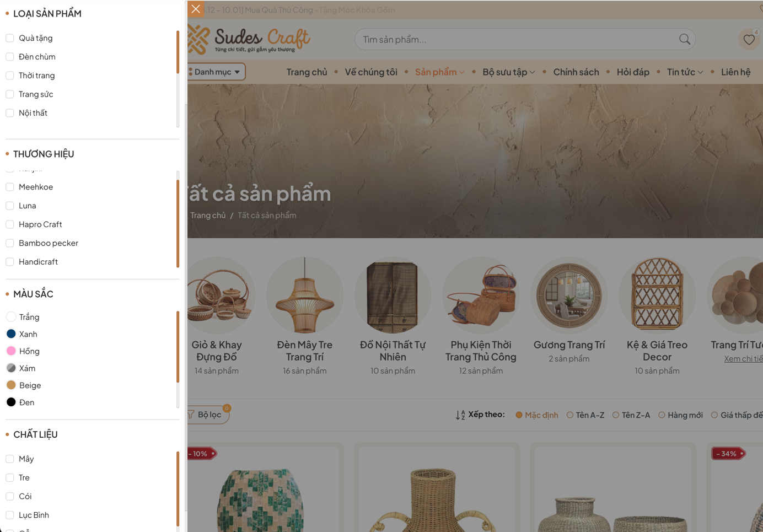Open the Bộ sưu tập submenu
Image resolution: width=763 pixels, height=532 pixels.
pos(508,72)
